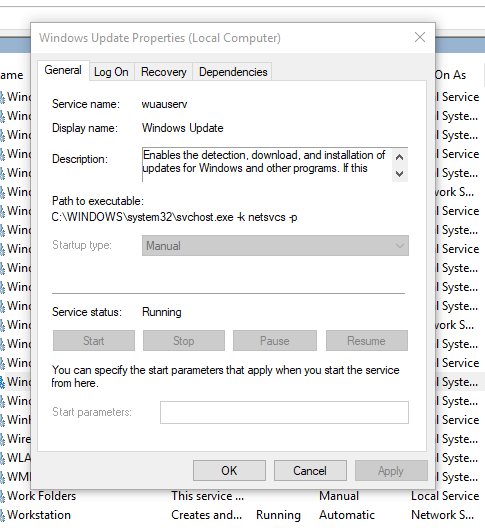Focus the Start parameters input field
This screenshot has width=485, height=528.
tap(284, 412)
